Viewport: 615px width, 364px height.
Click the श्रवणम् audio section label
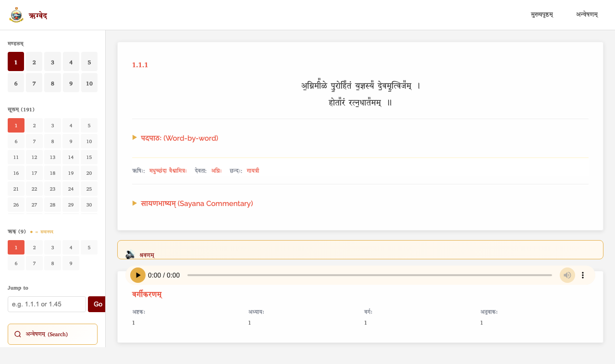pos(147,255)
